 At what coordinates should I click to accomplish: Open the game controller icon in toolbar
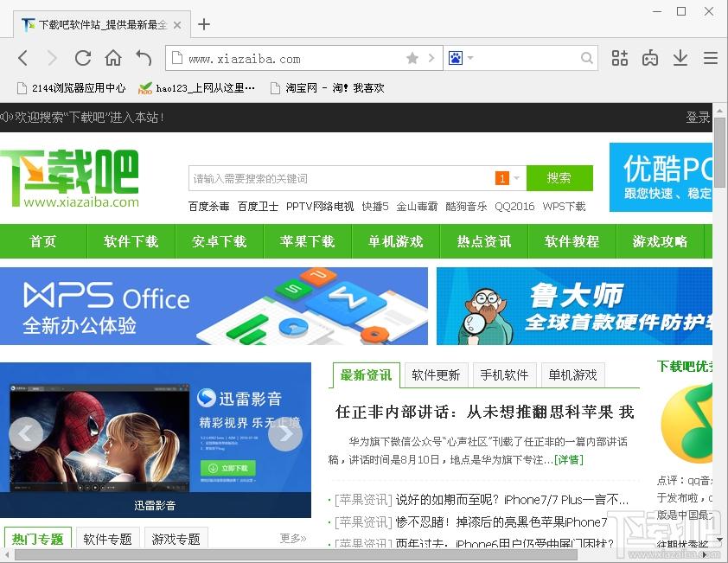click(x=650, y=58)
